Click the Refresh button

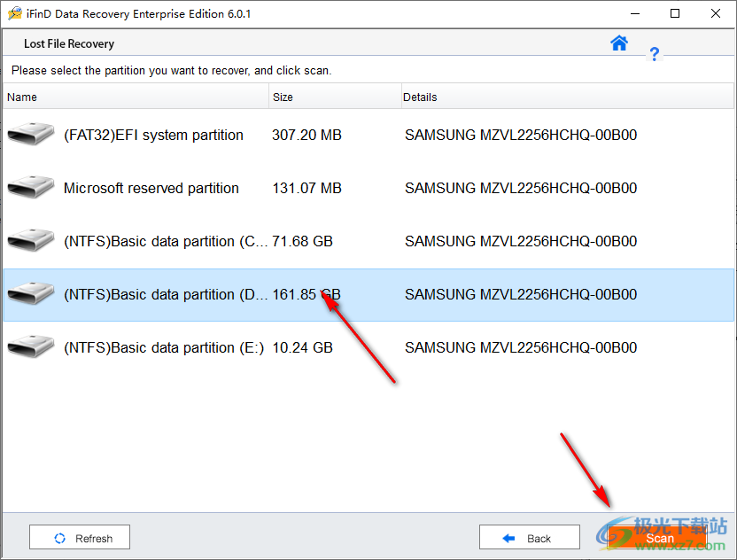tap(80, 537)
